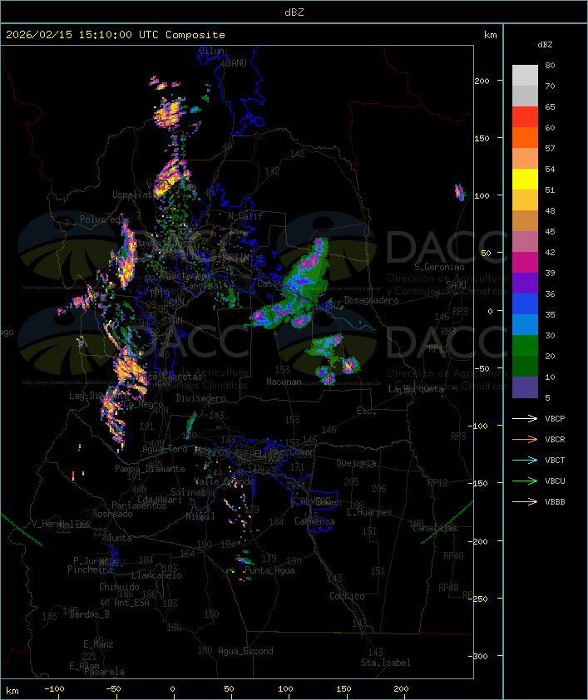Screen dimensions: 588x700
Task: Select the gray 70-65 dBZ swatch
Action: pos(525,96)
